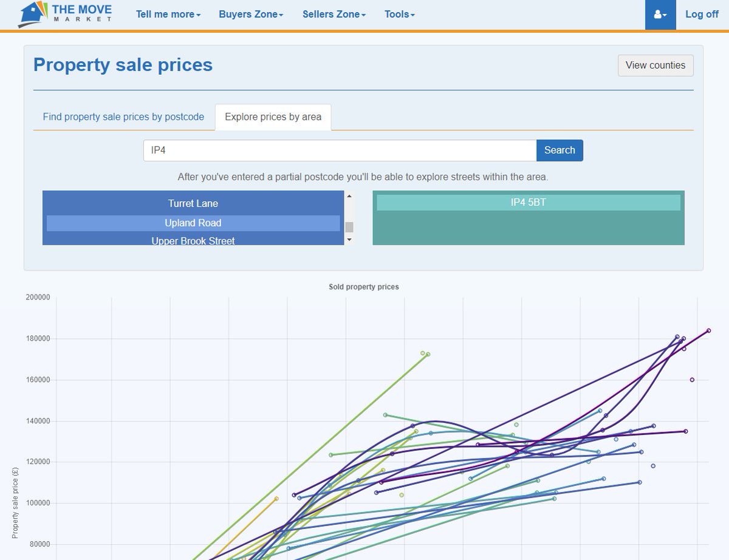Screen dimensions: 729x560
Task: Switch to Find property sale prices by postcode tab
Action: [123, 117]
